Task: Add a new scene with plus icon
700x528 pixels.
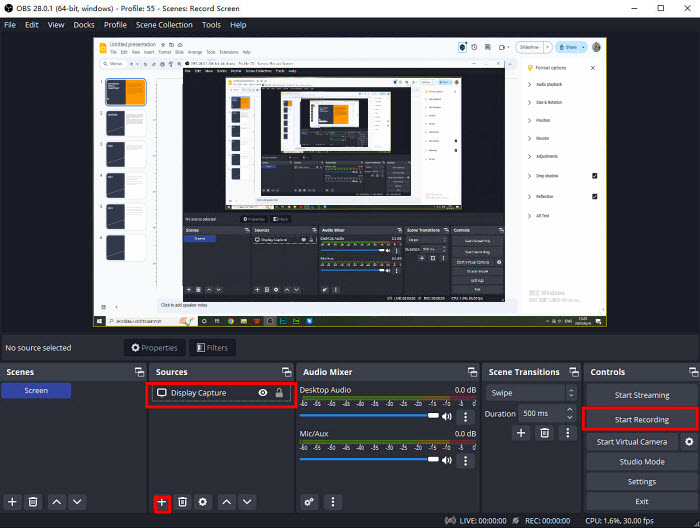Action: tap(12, 501)
